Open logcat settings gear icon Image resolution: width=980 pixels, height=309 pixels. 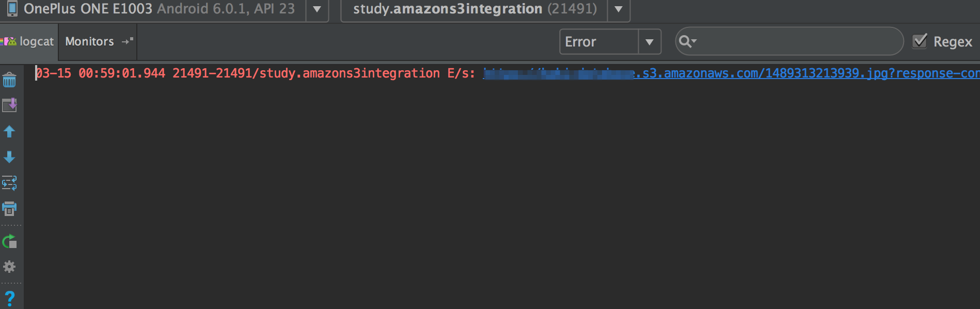coord(9,267)
